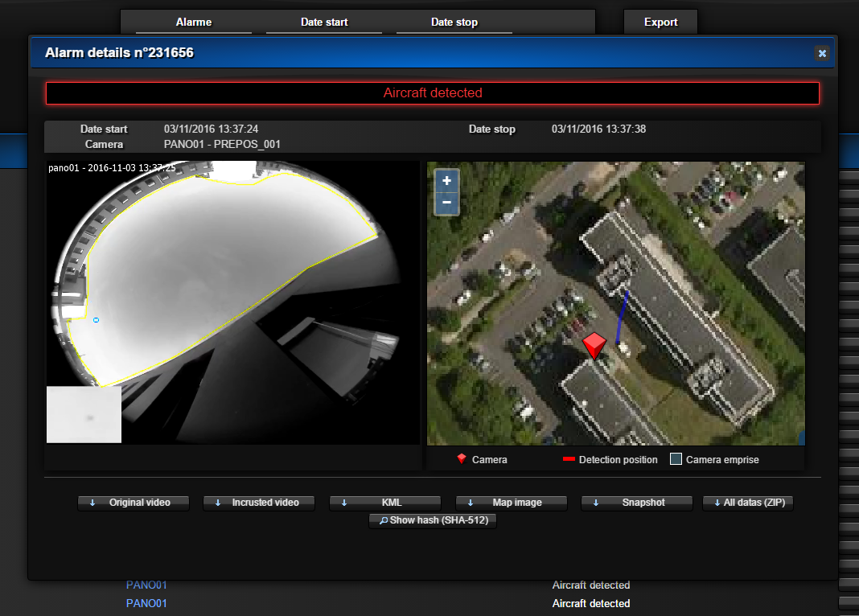Open the zoomed detection thumbnail inset
The width and height of the screenshot is (859, 616).
(84, 414)
